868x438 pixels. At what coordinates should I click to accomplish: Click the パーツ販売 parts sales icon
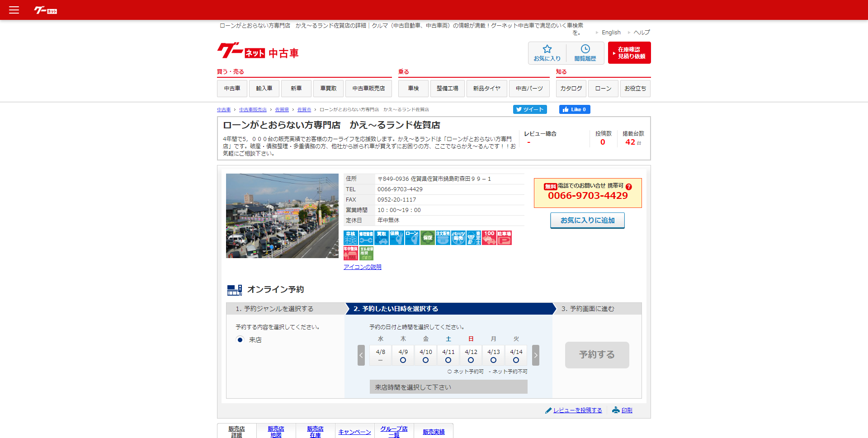point(458,238)
